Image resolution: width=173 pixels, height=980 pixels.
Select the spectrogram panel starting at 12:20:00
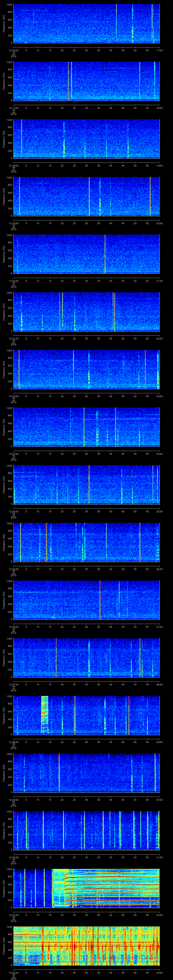coord(86,255)
